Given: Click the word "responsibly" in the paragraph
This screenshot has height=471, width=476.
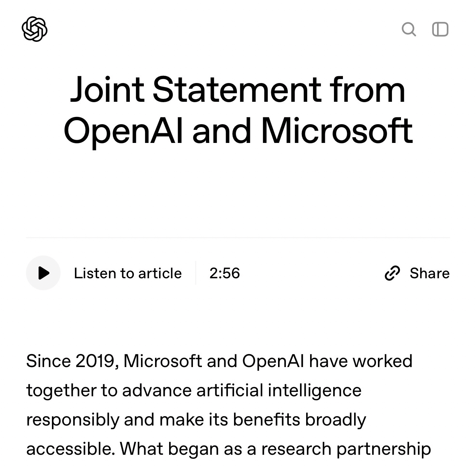Looking at the screenshot, I should (72, 420).
